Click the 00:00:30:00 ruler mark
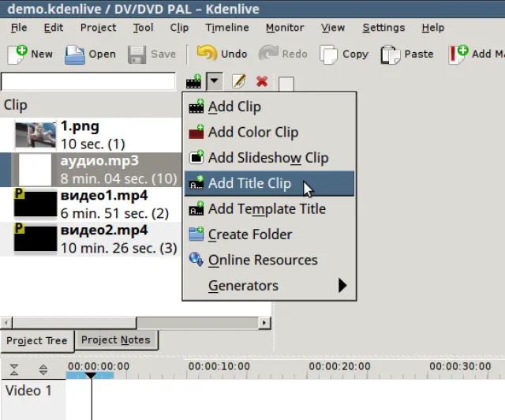Viewport: 505px width, 420px height. point(460,366)
